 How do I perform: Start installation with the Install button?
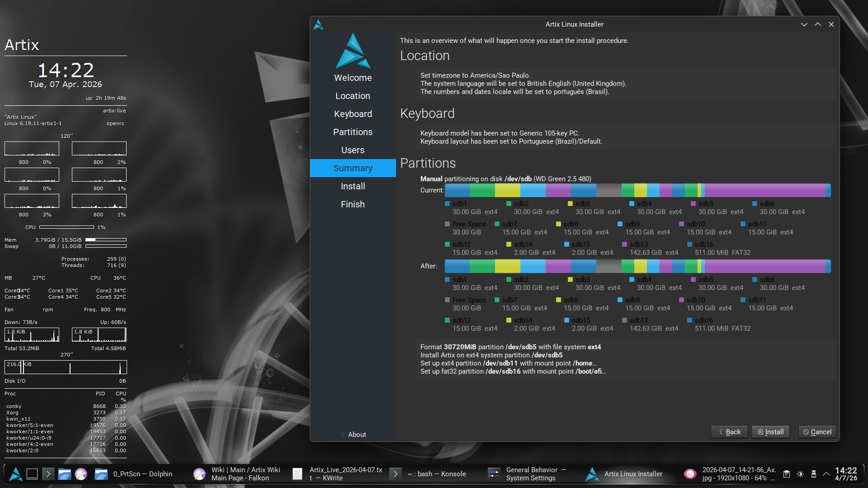[771, 432]
